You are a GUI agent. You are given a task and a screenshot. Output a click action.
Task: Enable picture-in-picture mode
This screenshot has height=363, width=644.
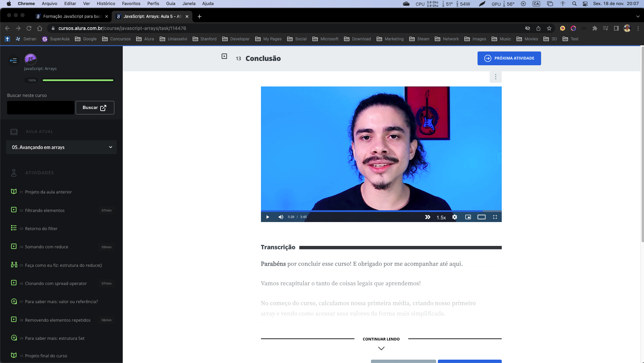coord(468,217)
